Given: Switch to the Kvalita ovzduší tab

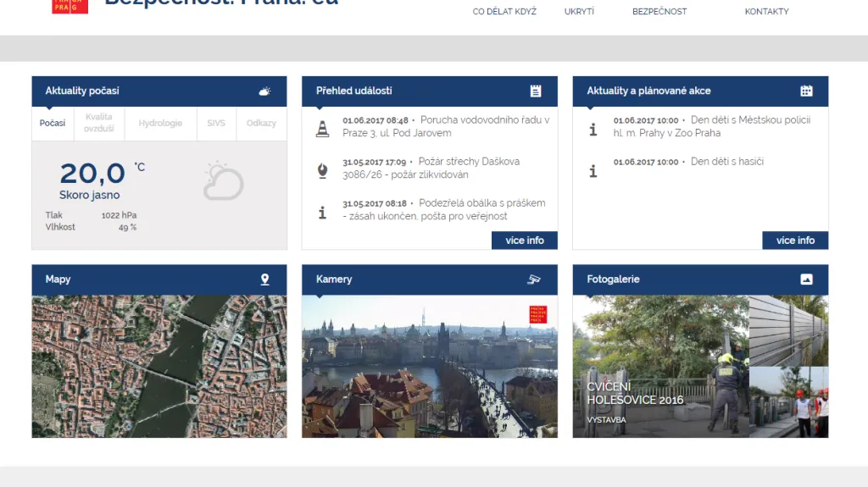Looking at the screenshot, I should (x=99, y=123).
